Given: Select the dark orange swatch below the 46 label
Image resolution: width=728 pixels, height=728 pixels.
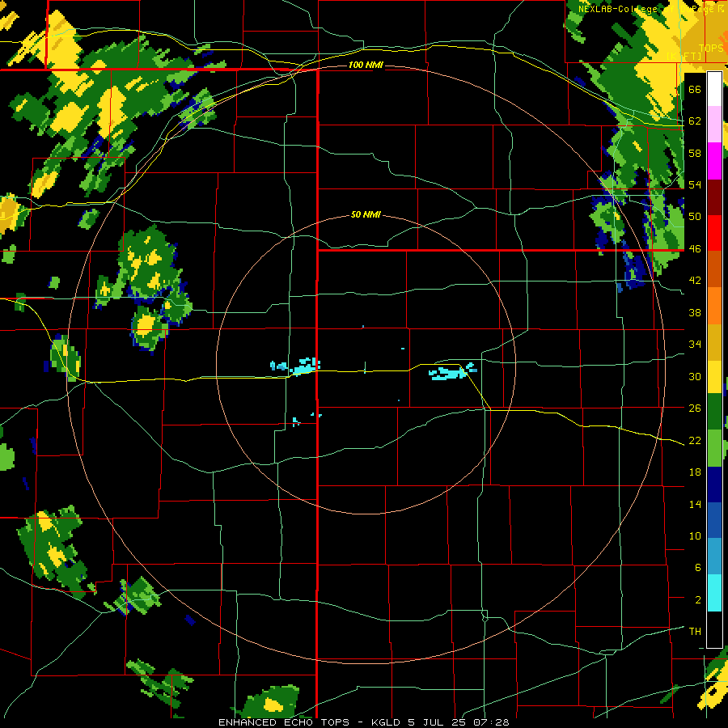Looking at the screenshot, I should (x=714, y=269).
